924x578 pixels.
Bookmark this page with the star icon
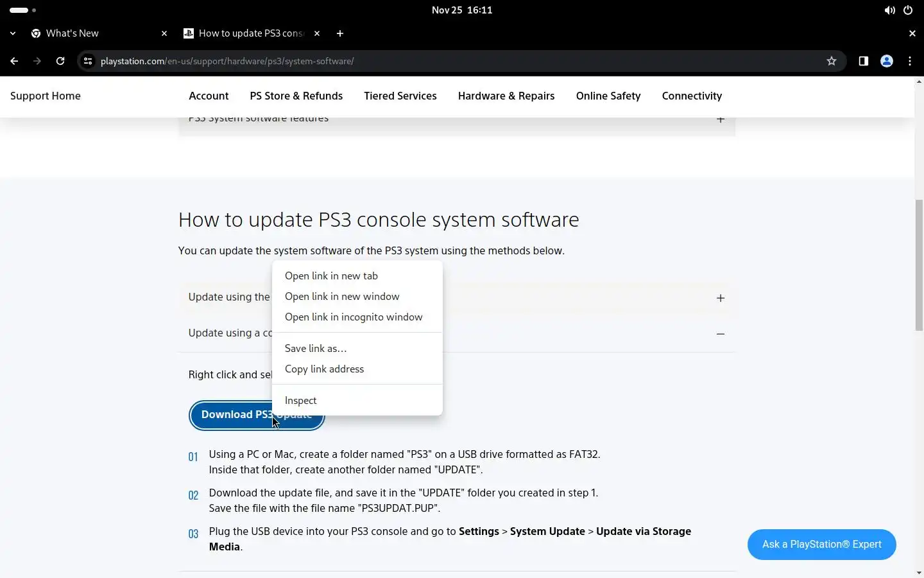(x=832, y=61)
